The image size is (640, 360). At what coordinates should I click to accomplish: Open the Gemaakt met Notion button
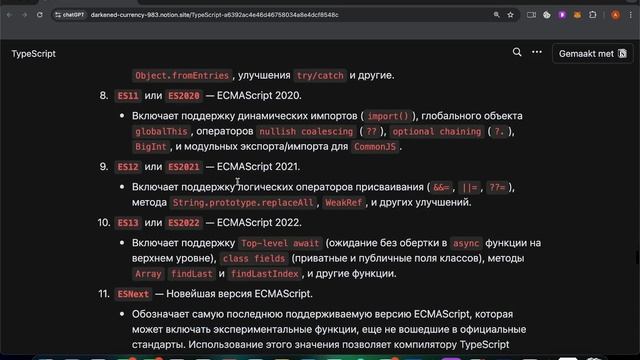(593, 54)
